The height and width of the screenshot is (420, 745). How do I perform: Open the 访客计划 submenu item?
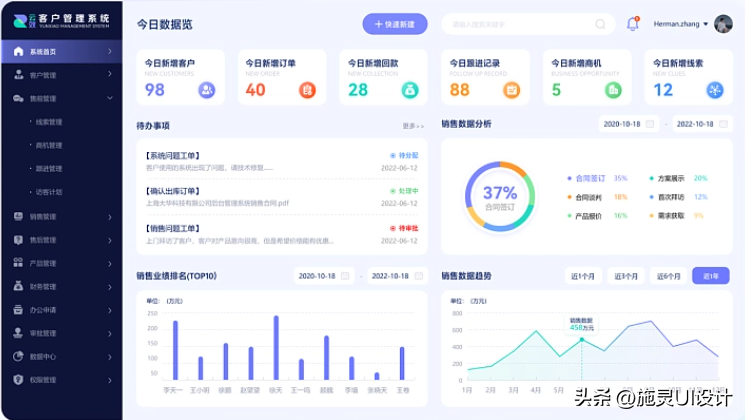pos(48,192)
